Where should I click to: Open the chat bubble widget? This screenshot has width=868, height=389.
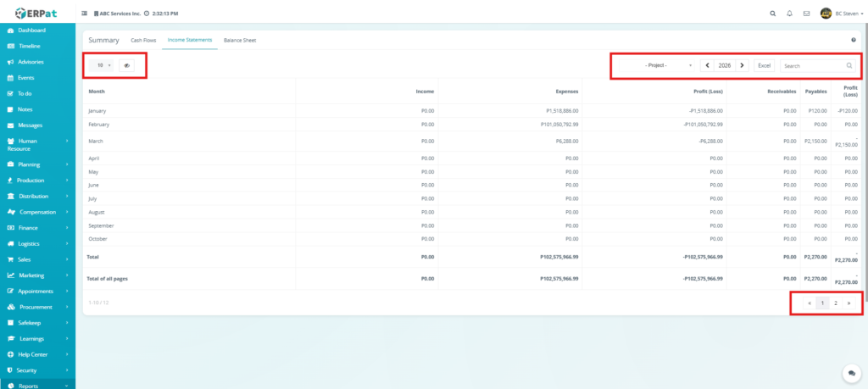(852, 374)
